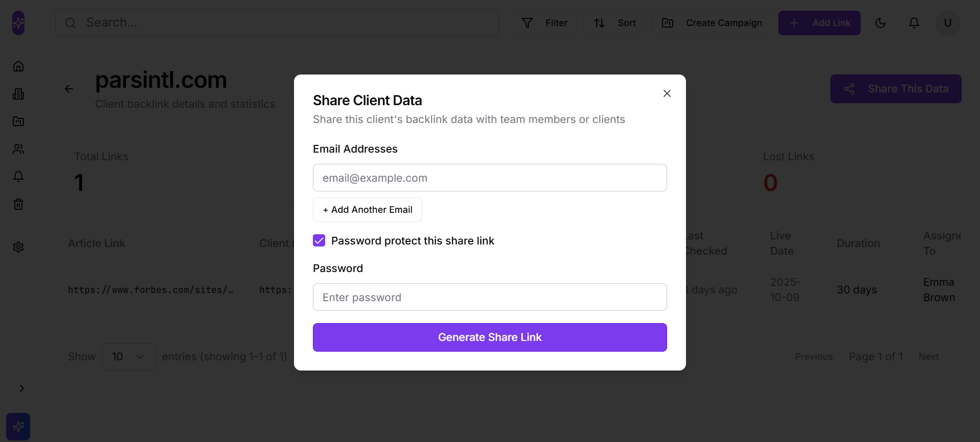Select the Home icon in the sidebar
This screenshot has height=442, width=980.
pos(18,66)
